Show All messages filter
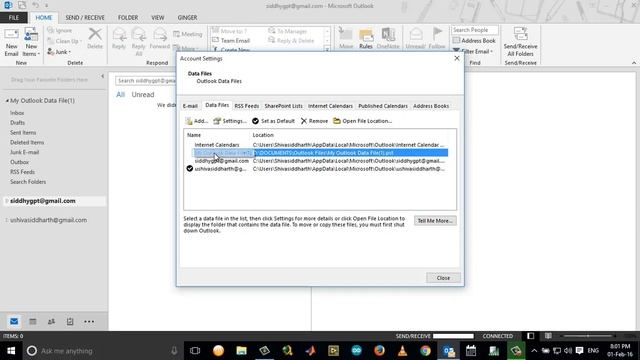 tap(120, 94)
